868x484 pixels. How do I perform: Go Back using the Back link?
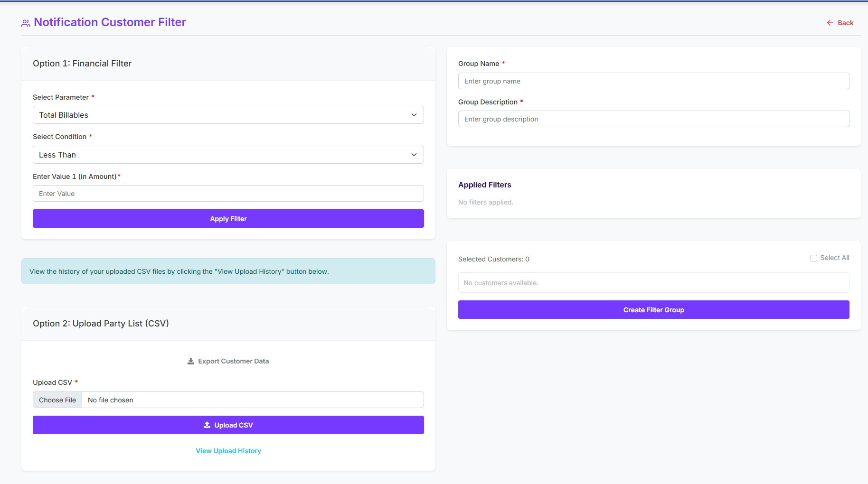tap(840, 23)
